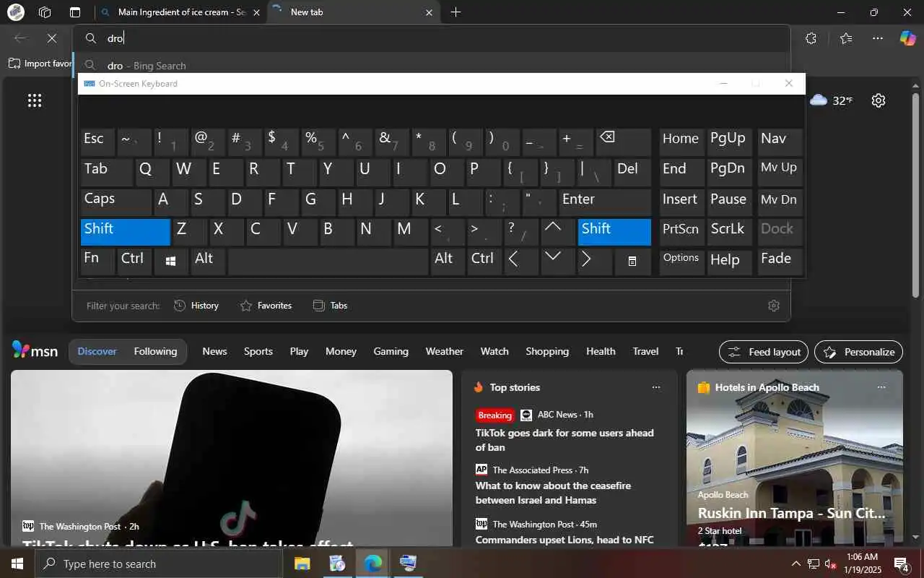This screenshot has width=924, height=578.
Task: Open Hotels in Apollo Beach card options
Action: click(x=881, y=387)
